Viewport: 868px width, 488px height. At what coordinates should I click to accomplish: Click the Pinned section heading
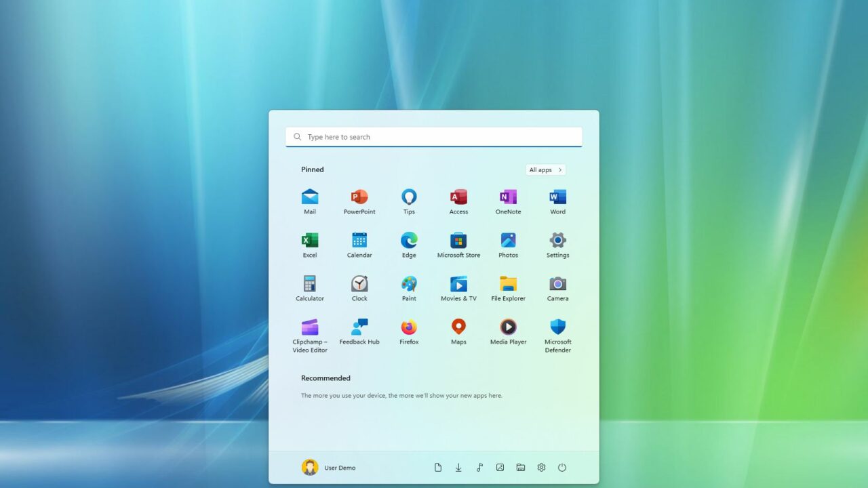pyautogui.click(x=313, y=169)
